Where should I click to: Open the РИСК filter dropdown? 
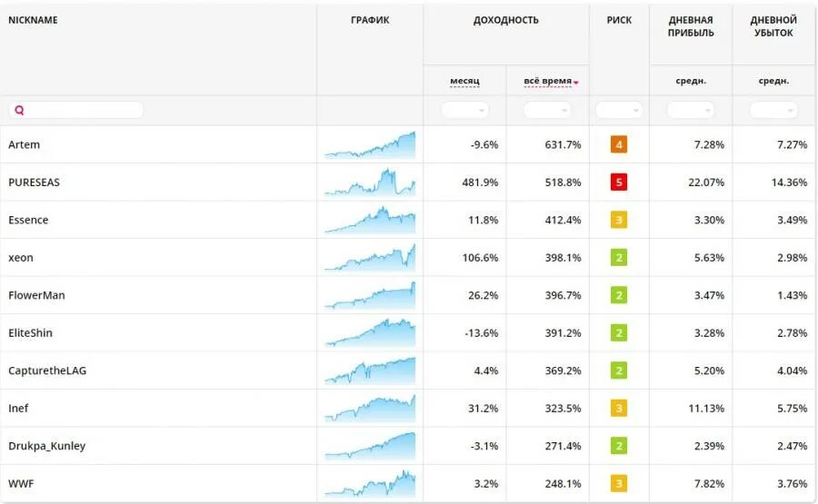coord(619,110)
